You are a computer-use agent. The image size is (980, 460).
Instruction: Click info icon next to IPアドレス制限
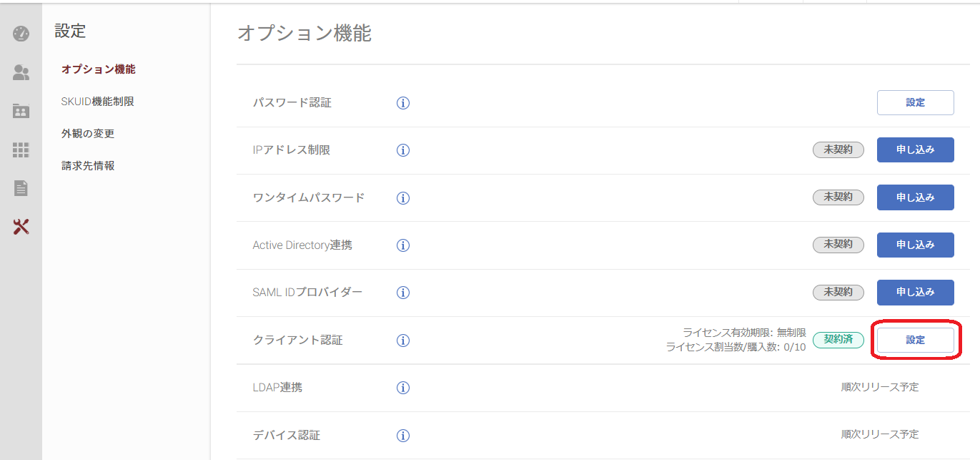[403, 150]
